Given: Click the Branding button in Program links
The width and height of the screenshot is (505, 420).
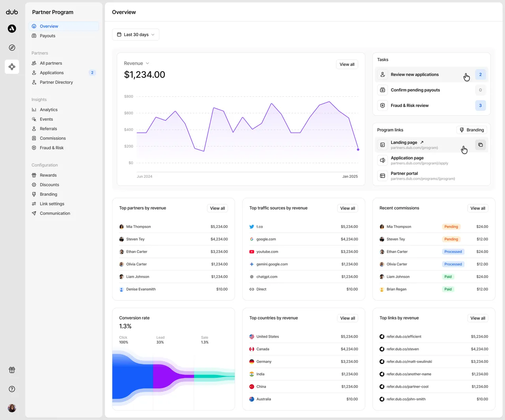Looking at the screenshot, I should click(x=471, y=130).
